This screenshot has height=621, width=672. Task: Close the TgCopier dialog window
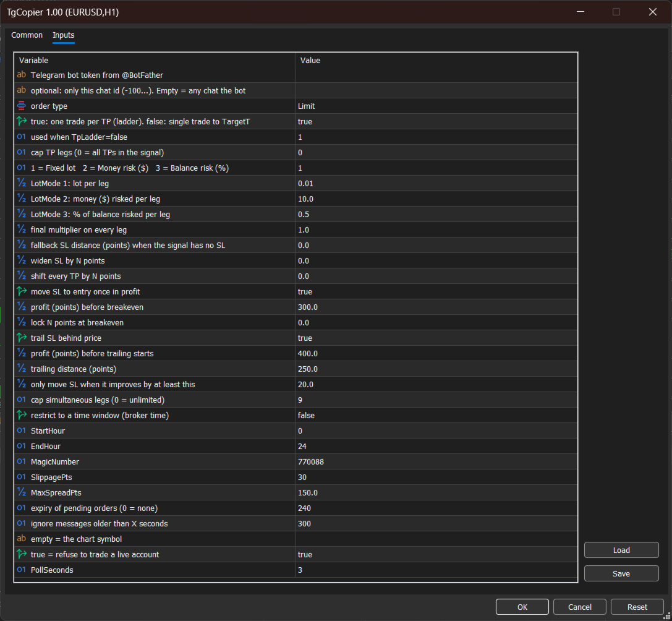pyautogui.click(x=652, y=12)
